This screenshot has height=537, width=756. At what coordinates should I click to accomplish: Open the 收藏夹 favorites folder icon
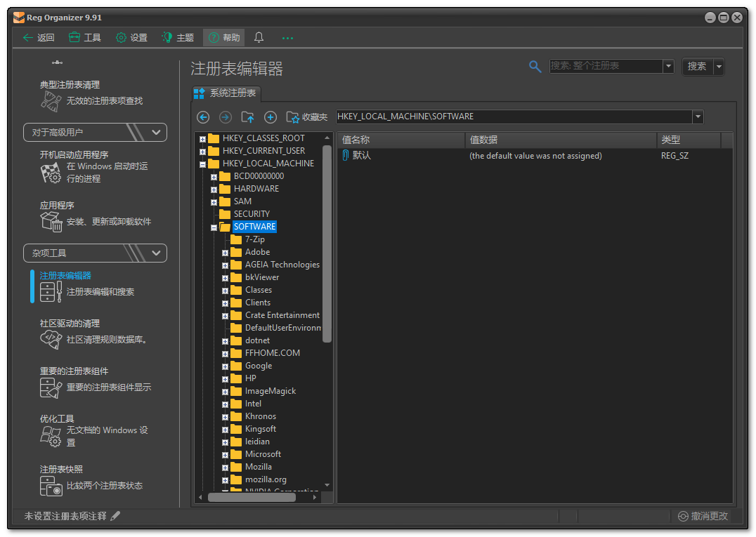click(x=293, y=117)
